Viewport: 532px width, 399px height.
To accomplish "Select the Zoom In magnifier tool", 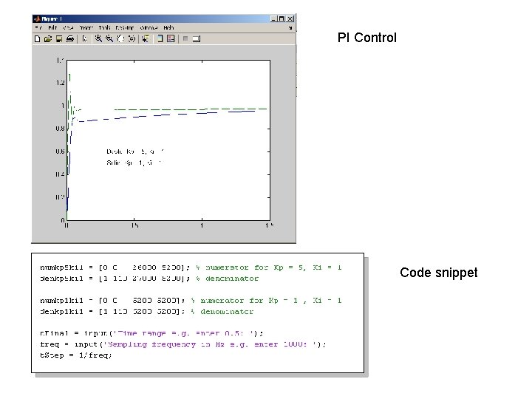I will [x=98, y=38].
